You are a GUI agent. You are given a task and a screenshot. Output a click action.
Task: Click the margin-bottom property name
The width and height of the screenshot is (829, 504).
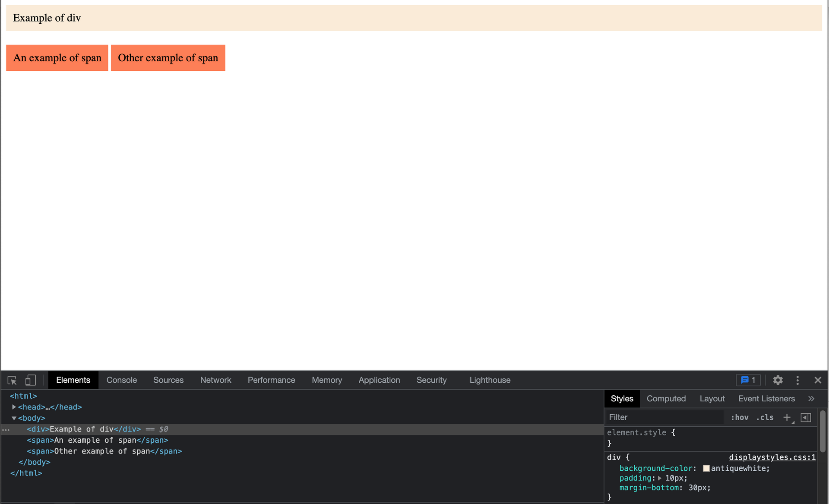pyautogui.click(x=649, y=488)
